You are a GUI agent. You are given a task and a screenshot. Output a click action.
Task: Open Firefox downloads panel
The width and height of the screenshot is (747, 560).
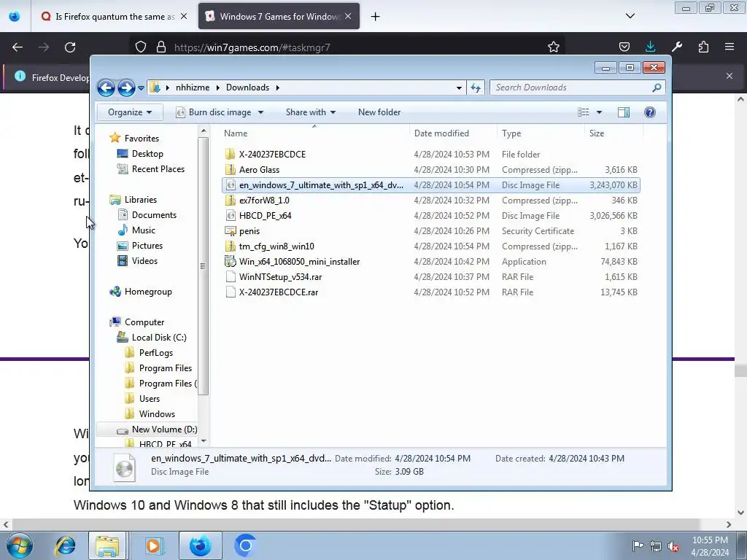click(x=650, y=47)
